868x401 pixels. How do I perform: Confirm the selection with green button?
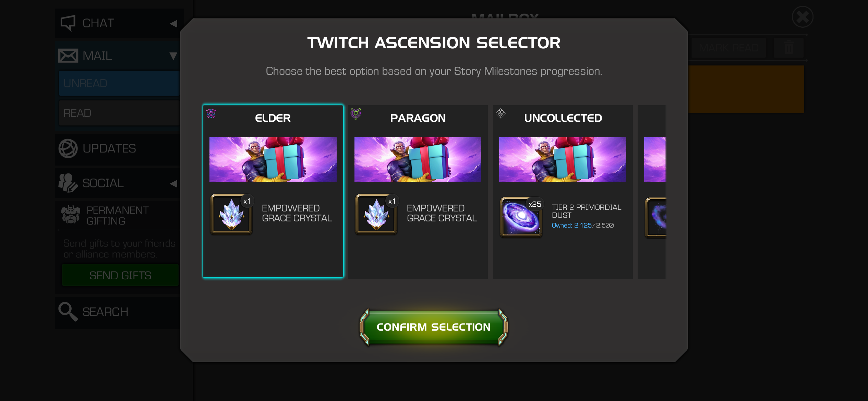point(434,327)
